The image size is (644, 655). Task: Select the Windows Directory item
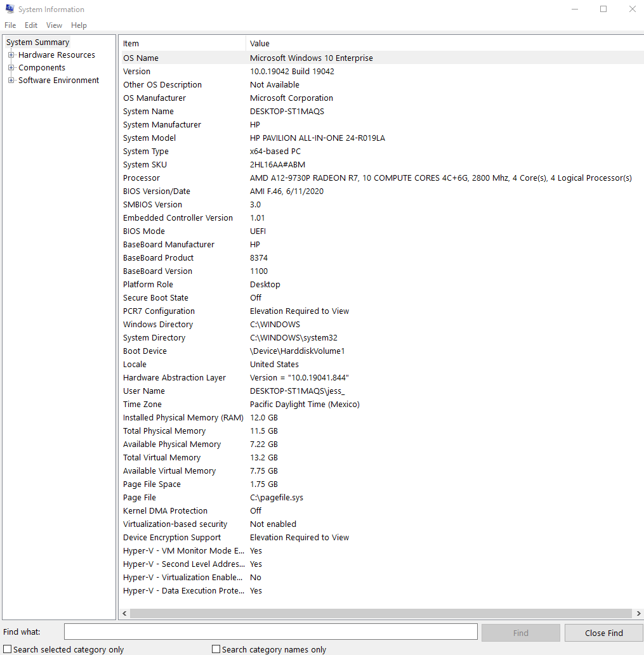coord(157,325)
